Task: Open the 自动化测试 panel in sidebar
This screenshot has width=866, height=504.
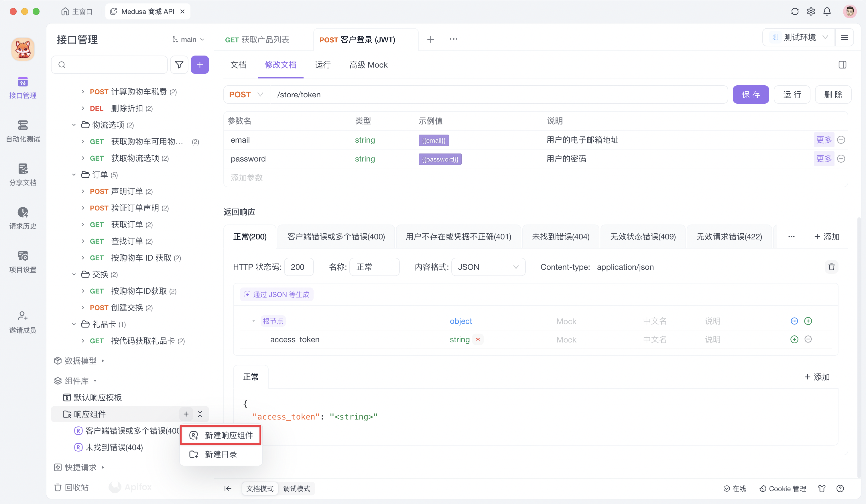Action: pos(23,131)
